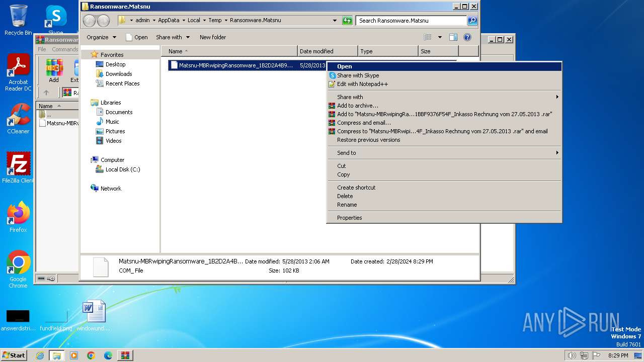Launch Google Chrome desktop shortcut
This screenshot has height=362, width=644.
click(18, 269)
